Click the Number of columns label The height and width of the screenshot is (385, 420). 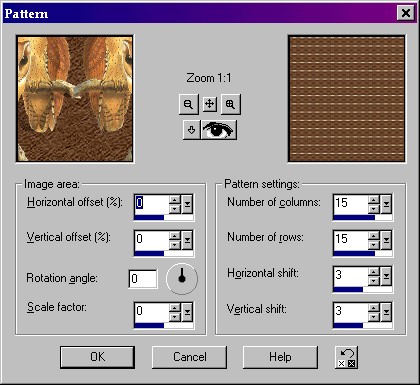coord(274,202)
